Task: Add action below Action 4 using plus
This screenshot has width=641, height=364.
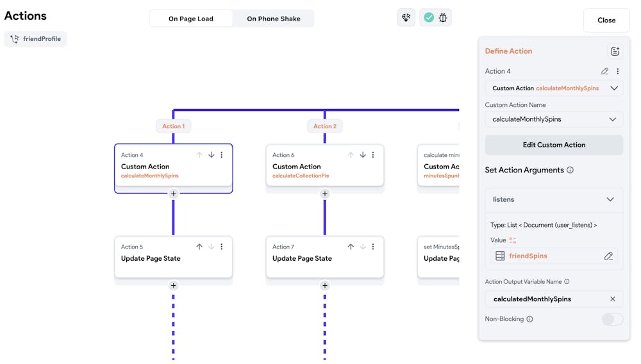Action: [173, 194]
